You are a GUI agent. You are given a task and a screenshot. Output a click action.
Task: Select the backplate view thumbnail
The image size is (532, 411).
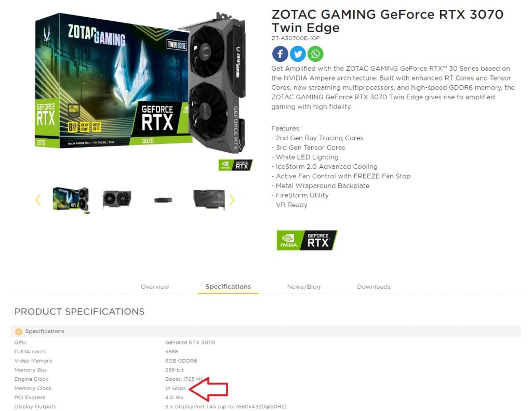(209, 199)
